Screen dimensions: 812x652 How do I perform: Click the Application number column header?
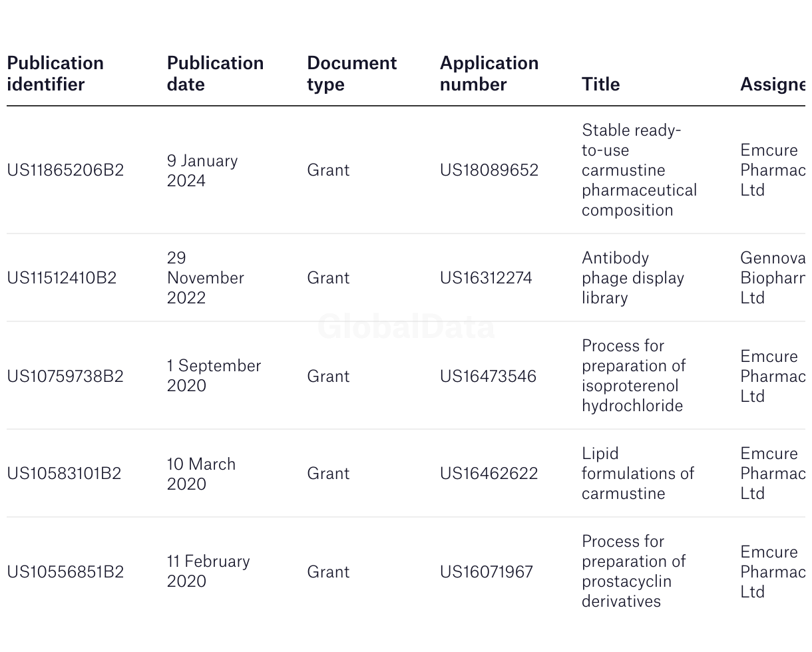click(489, 73)
